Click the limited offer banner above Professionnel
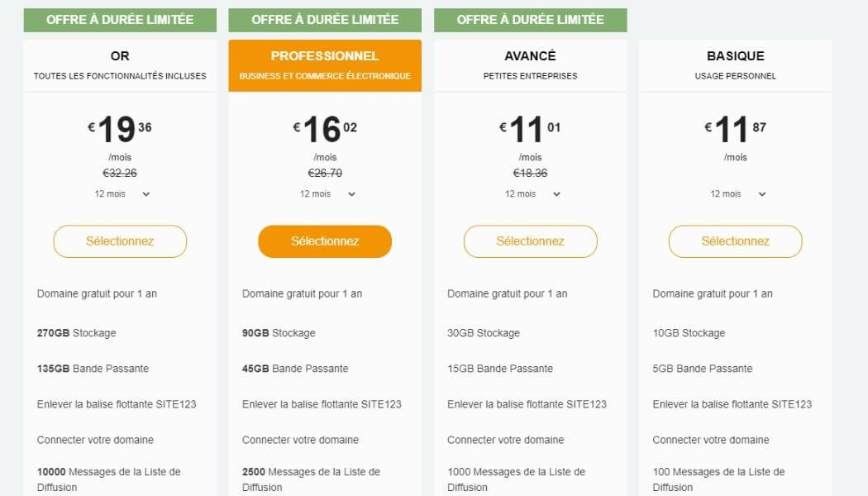This screenshot has width=868, height=496. point(325,20)
